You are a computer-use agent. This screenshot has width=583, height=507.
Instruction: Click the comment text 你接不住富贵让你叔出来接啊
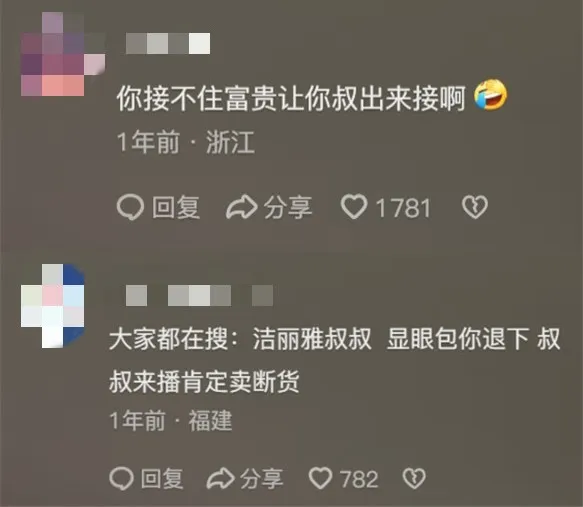[x=291, y=99]
